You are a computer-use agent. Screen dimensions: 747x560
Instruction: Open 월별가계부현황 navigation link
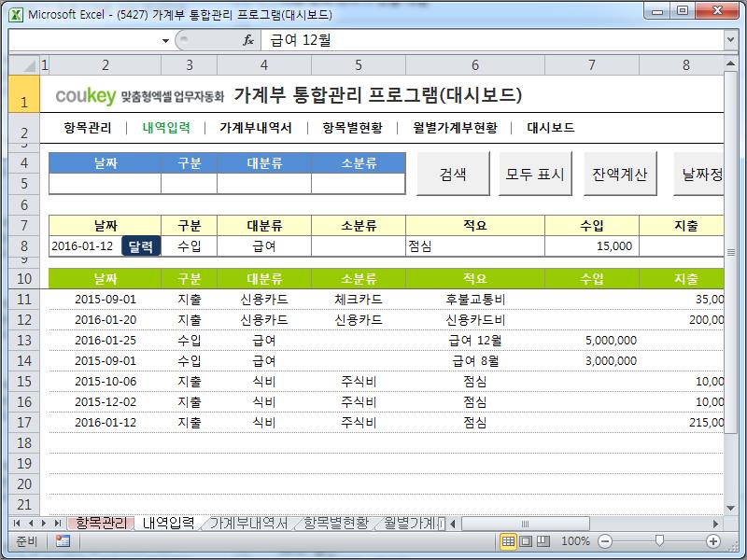pyautogui.click(x=455, y=128)
